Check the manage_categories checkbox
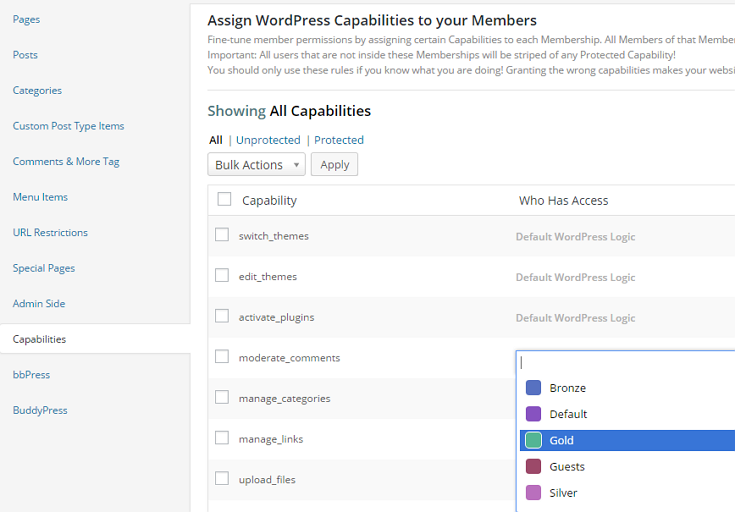 click(222, 397)
